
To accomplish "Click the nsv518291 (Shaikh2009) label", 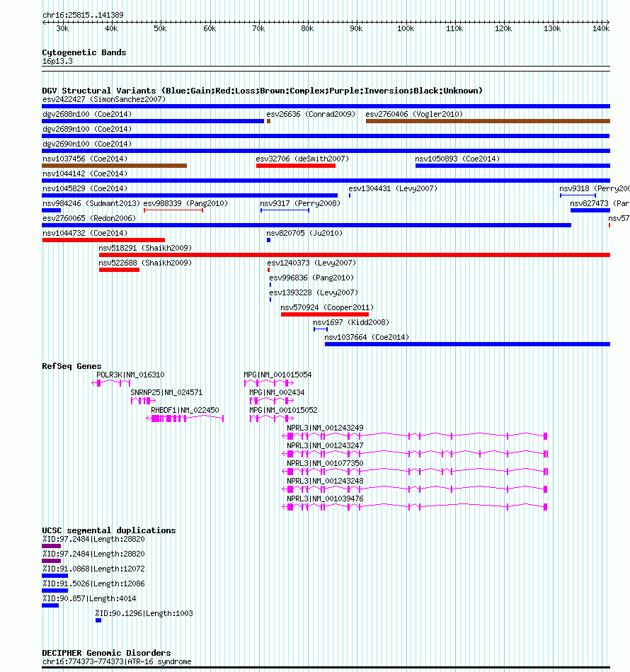I will point(145,248).
